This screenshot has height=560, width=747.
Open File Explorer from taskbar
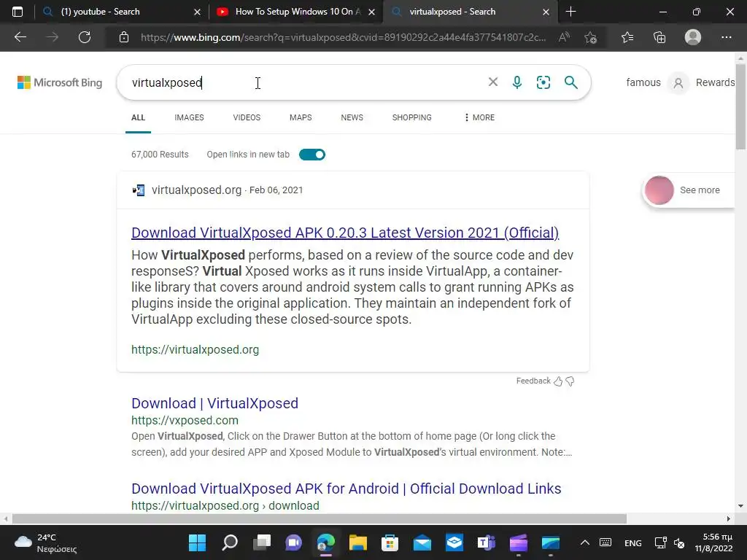(x=357, y=542)
